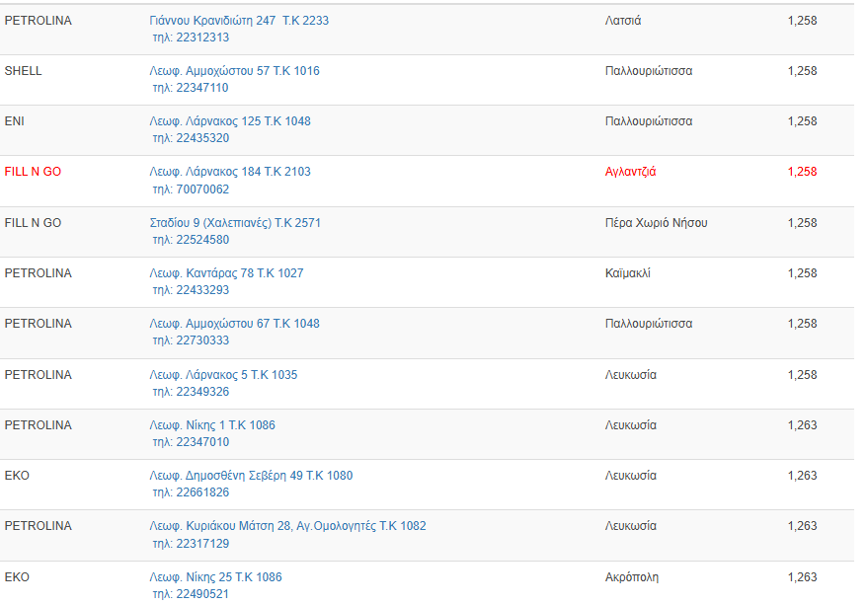Open Λεωφ. Δημοσθένη Σεβέρη 49 link
The image size is (868, 604).
(251, 476)
